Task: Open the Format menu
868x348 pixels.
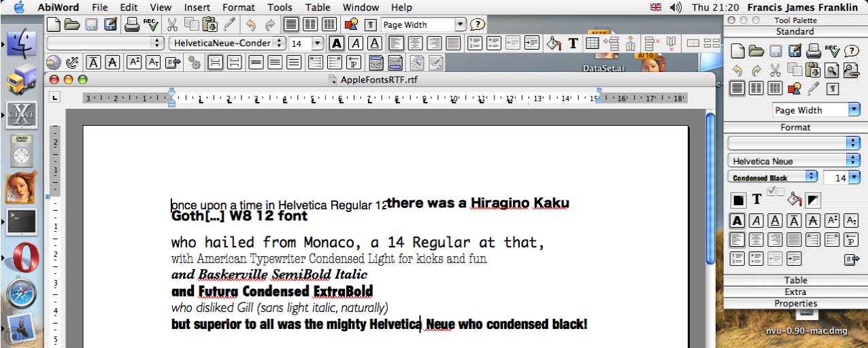Action: point(239,7)
